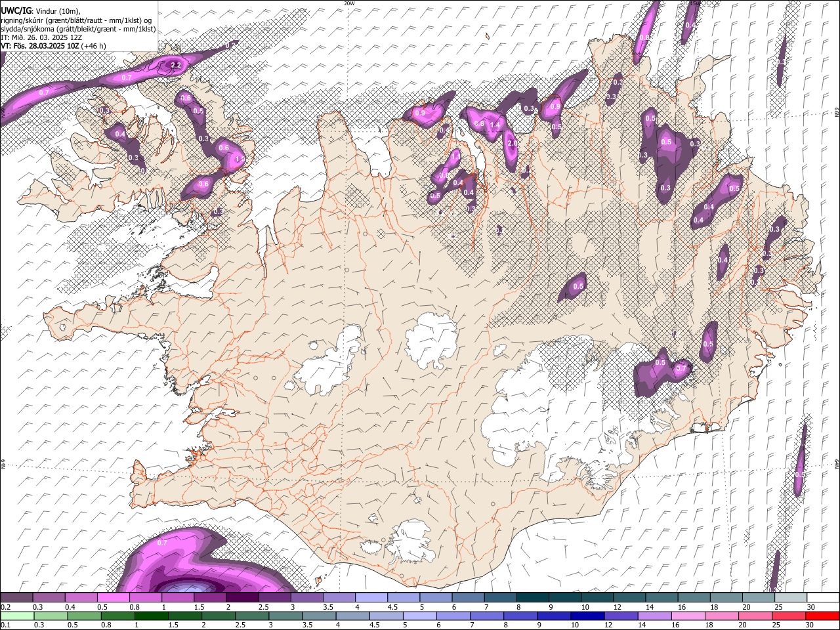Pick the navy blue 10–12 swatch in the lower scale
Screen dimensions: 840x630
[587, 616]
